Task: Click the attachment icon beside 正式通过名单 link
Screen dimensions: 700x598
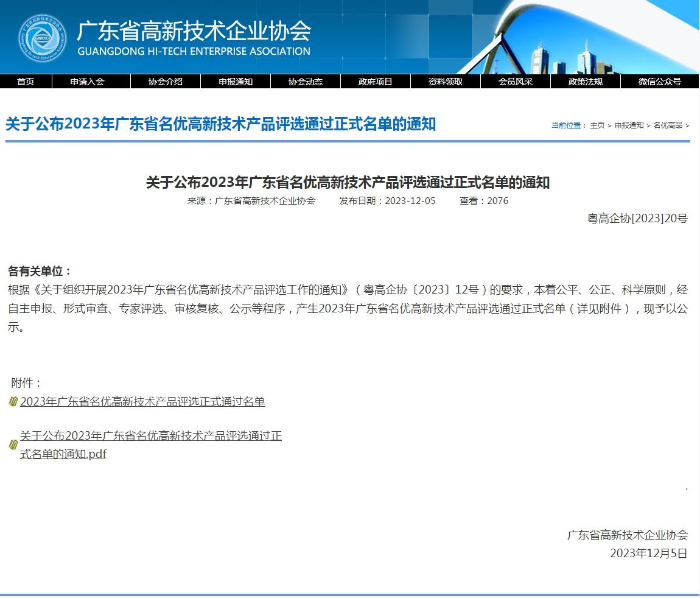Action: coord(13,402)
